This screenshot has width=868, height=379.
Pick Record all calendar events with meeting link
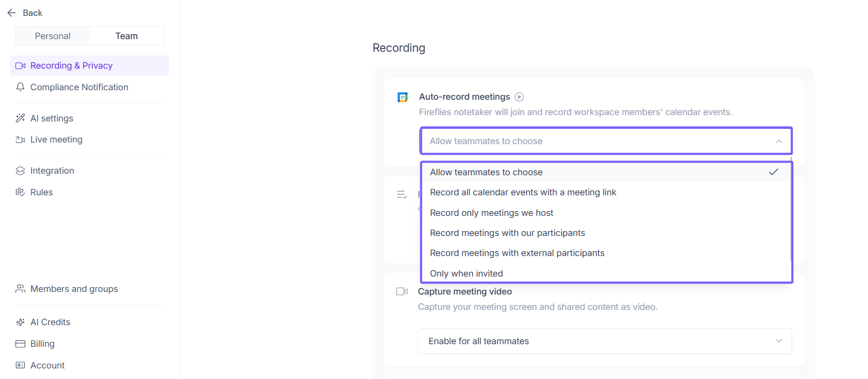tap(523, 192)
